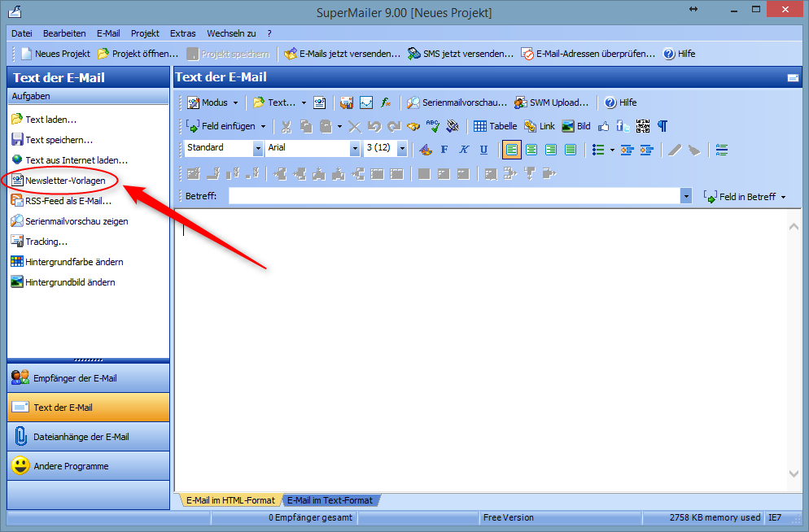This screenshot has height=532, width=809.
Task: Insert a table via Tabelle
Action: [x=495, y=126]
